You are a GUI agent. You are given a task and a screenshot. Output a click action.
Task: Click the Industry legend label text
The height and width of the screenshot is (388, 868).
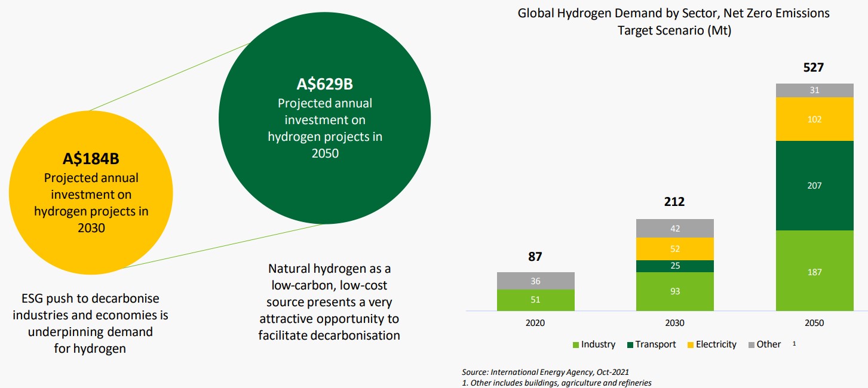(599, 344)
